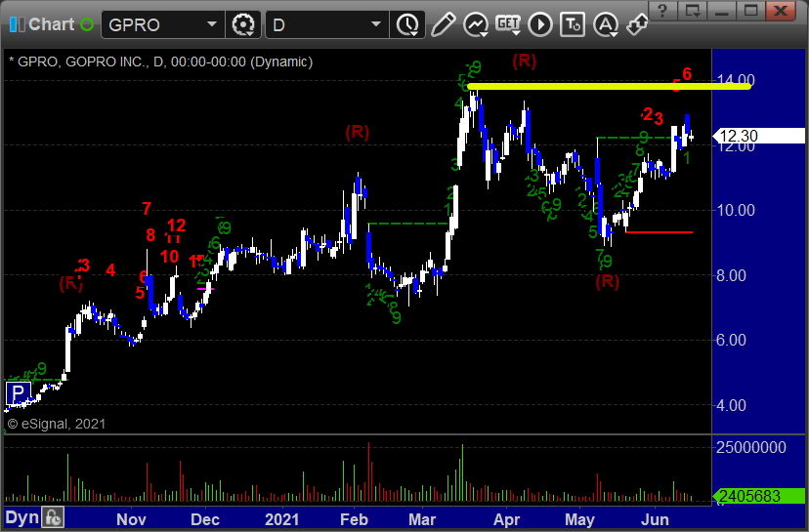Click the red horizontal support line

[x=659, y=232]
